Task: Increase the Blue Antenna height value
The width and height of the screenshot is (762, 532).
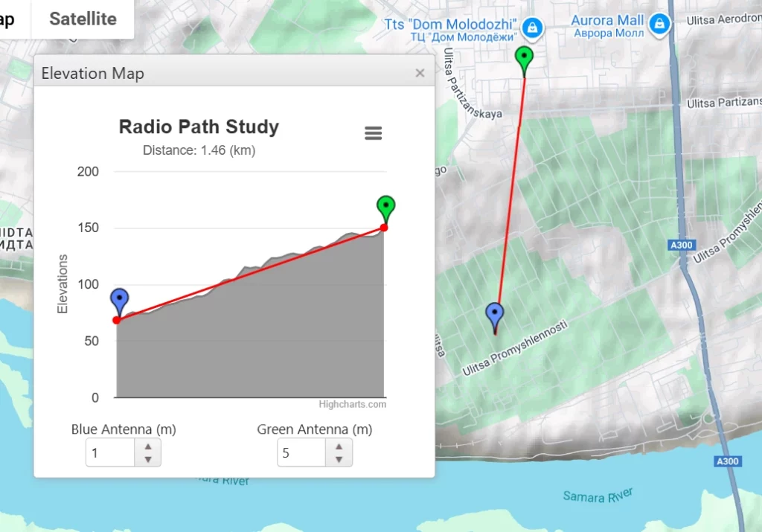Action: pyautogui.click(x=148, y=446)
